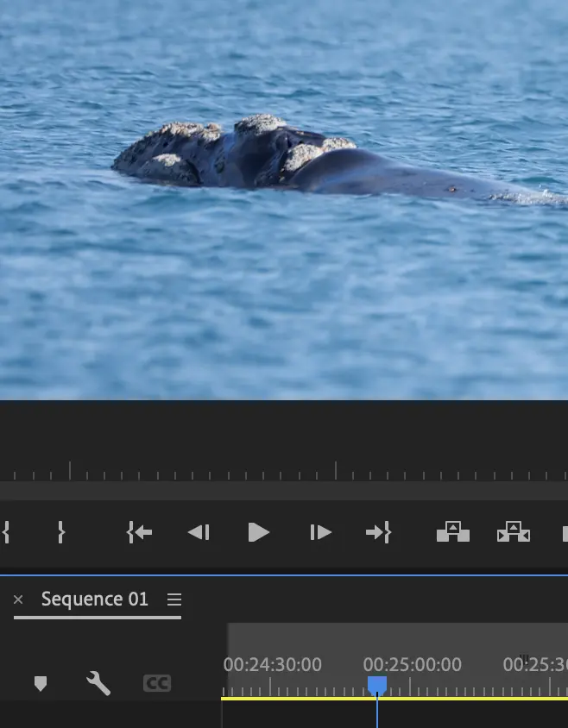Jump to the In point

coord(139,532)
